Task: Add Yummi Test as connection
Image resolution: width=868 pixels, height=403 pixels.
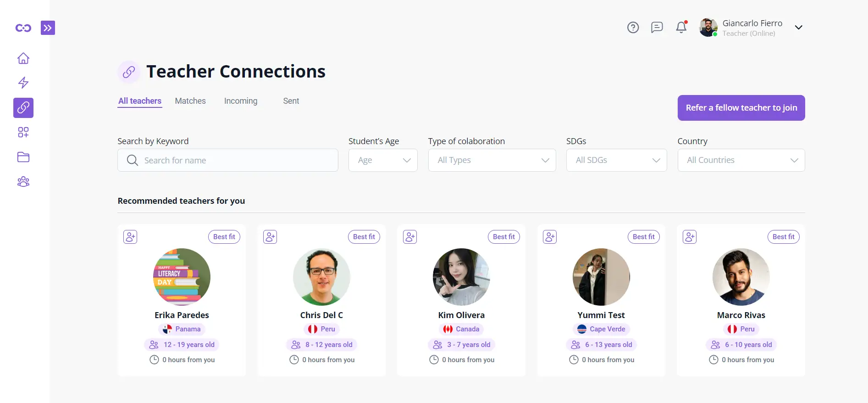Action: pyautogui.click(x=550, y=237)
